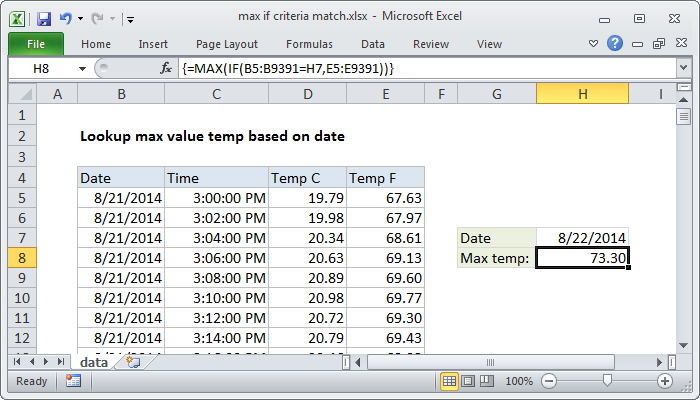Switch to the Data ribbon tab
This screenshot has height=400, width=700.
pyautogui.click(x=373, y=44)
